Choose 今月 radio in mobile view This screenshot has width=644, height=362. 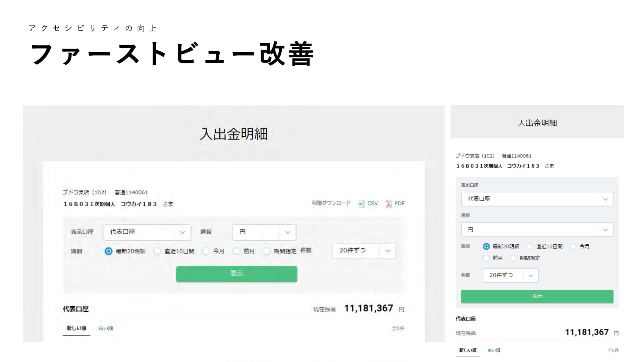click(x=573, y=246)
